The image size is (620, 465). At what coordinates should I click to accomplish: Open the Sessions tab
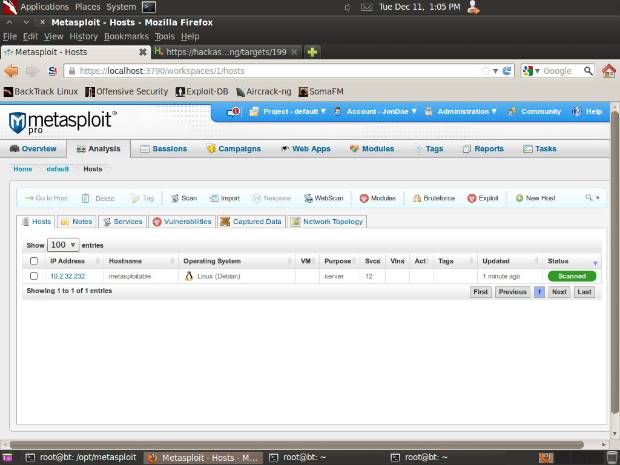click(x=163, y=149)
